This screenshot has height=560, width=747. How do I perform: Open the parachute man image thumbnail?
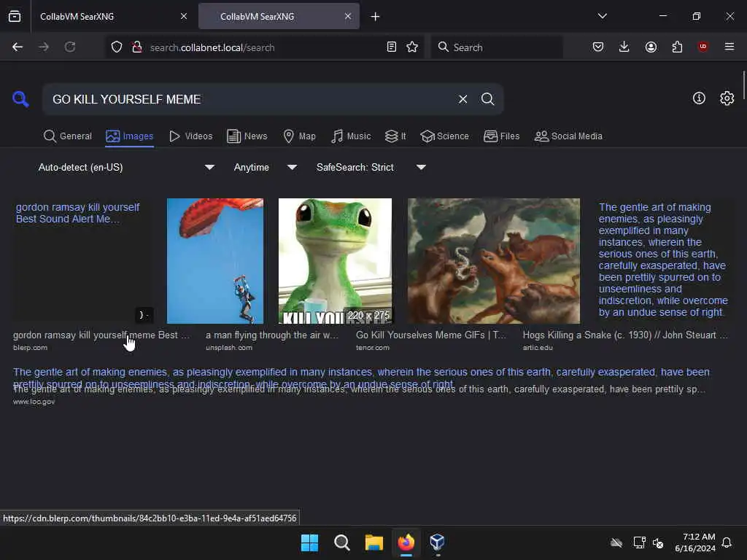215,261
